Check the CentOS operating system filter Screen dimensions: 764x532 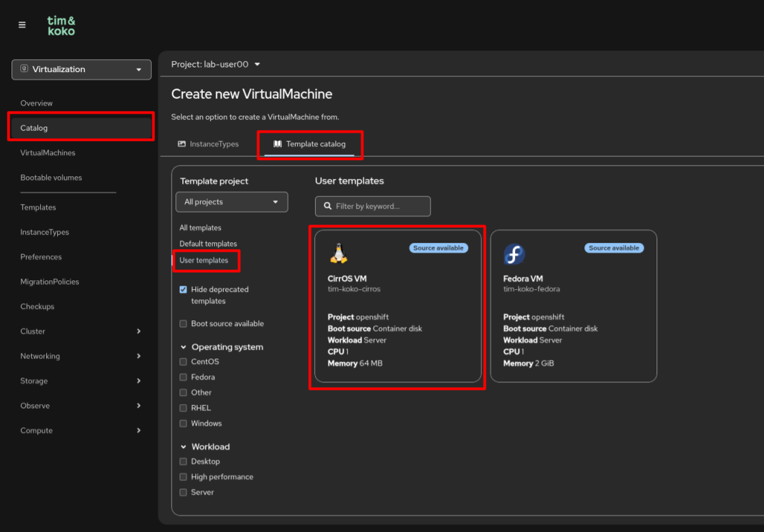tap(183, 361)
